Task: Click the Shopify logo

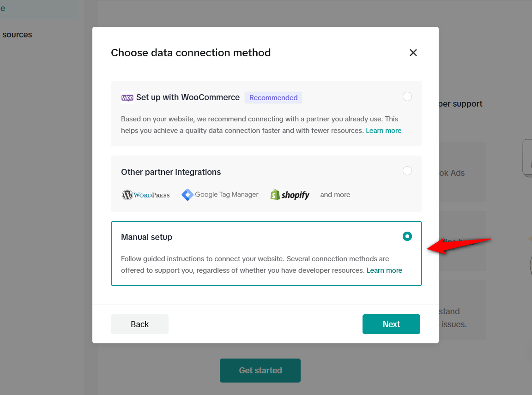Action: 290,195
